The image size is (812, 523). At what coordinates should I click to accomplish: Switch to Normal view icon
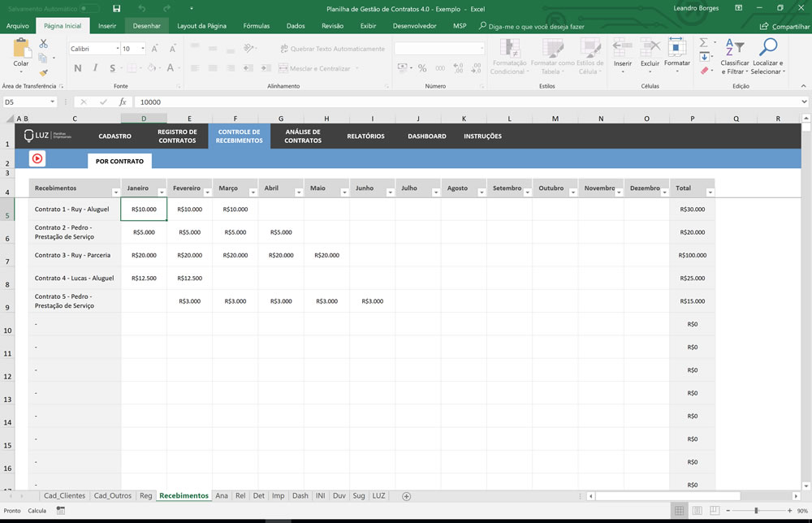click(x=679, y=511)
